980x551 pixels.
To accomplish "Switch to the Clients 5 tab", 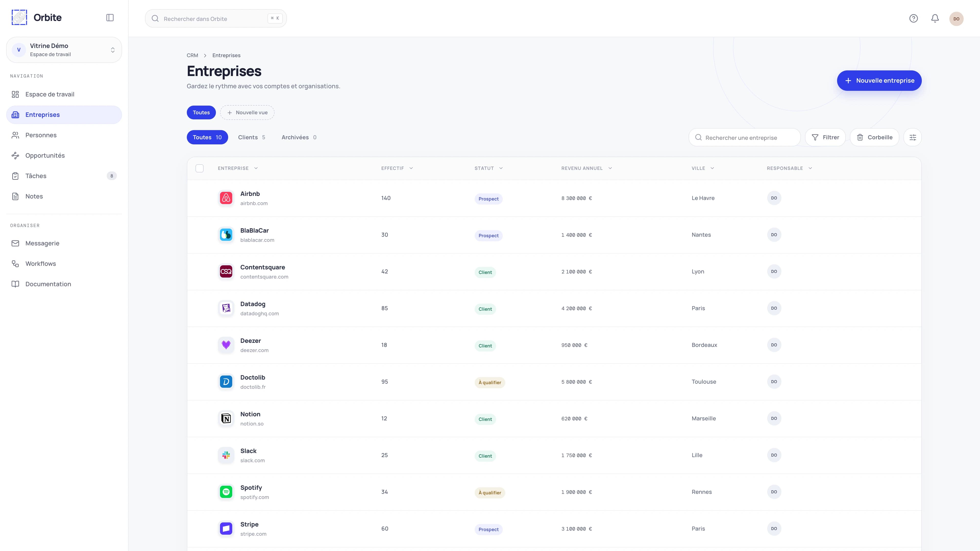I will click(x=251, y=137).
